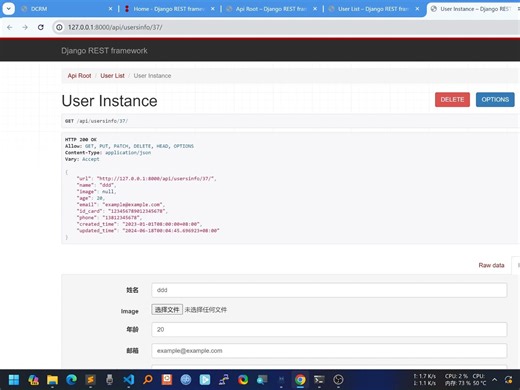Focus the address bar URL
Viewport: 520px width, 390px height.
point(115,27)
